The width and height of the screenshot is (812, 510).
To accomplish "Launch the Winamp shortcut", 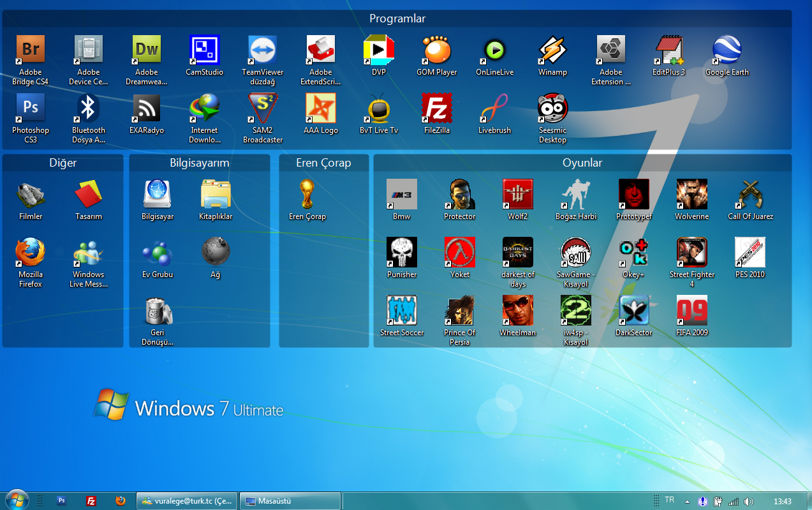I will click(553, 50).
